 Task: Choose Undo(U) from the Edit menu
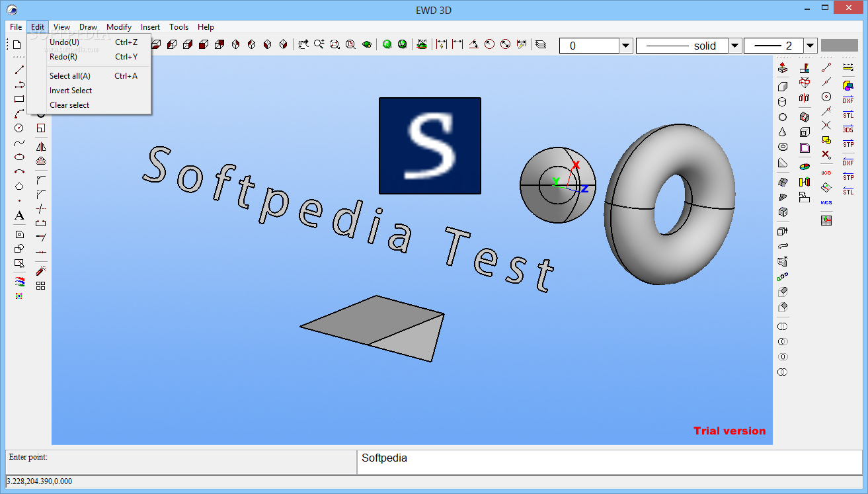point(89,42)
